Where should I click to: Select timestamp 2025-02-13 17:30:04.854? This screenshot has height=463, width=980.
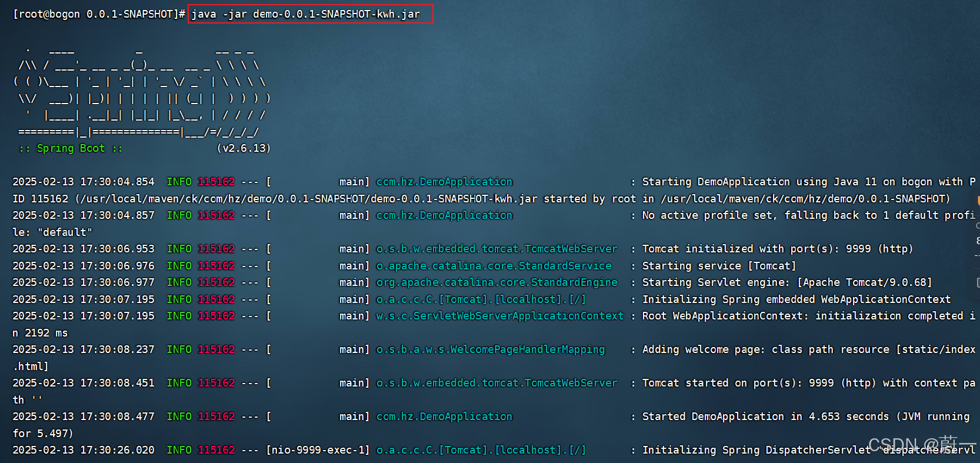point(84,182)
